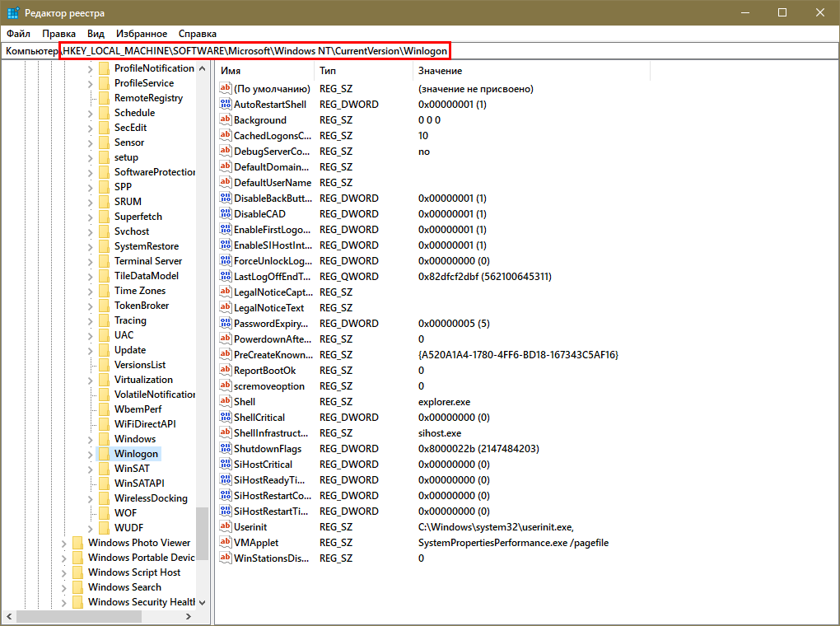Click the AutoRestartShell DWORD value icon
Screen dimensions: 840x626
[226, 105]
